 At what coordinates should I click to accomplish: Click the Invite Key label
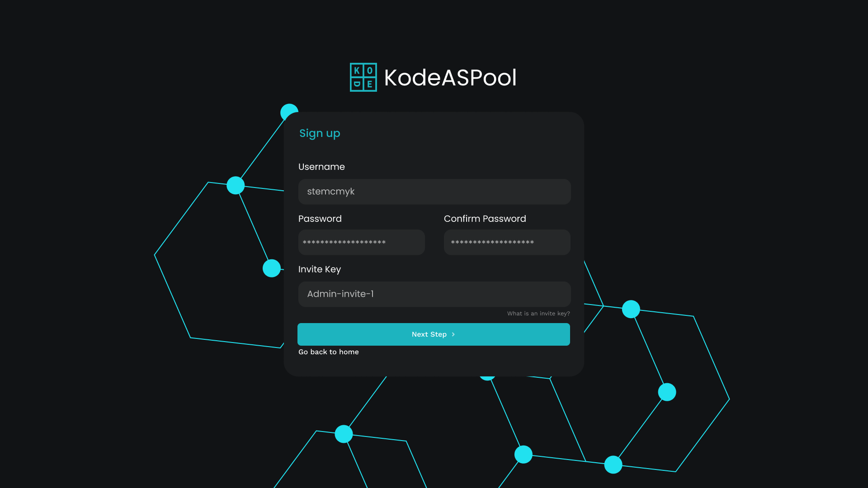point(319,269)
